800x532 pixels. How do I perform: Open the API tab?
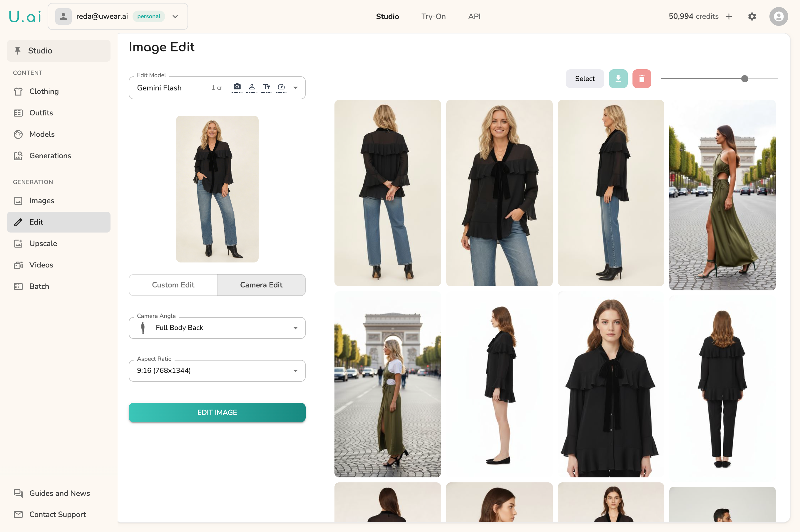click(474, 16)
